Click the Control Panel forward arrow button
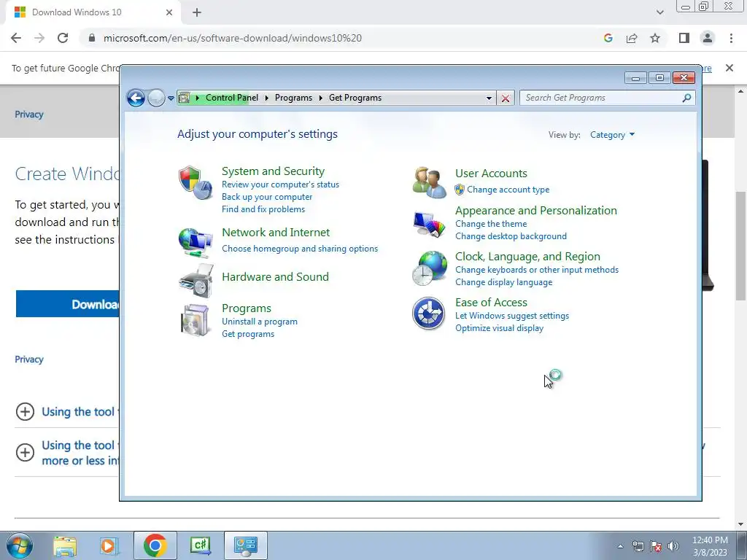 tap(156, 98)
